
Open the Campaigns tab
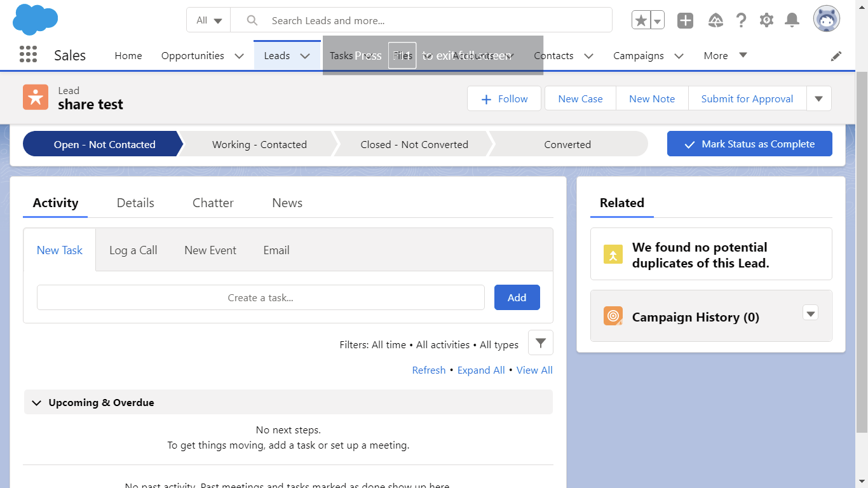pyautogui.click(x=639, y=56)
